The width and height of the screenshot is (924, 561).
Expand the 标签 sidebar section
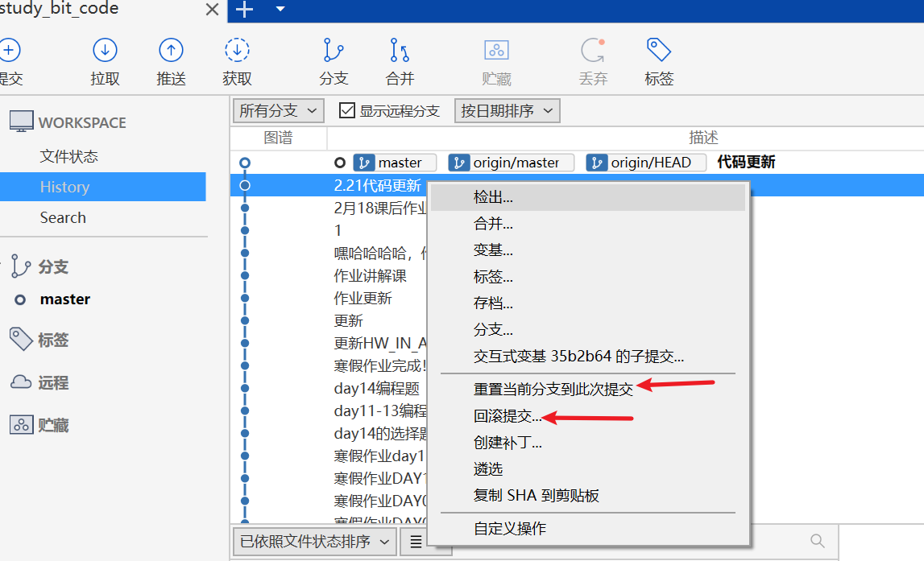[53, 340]
